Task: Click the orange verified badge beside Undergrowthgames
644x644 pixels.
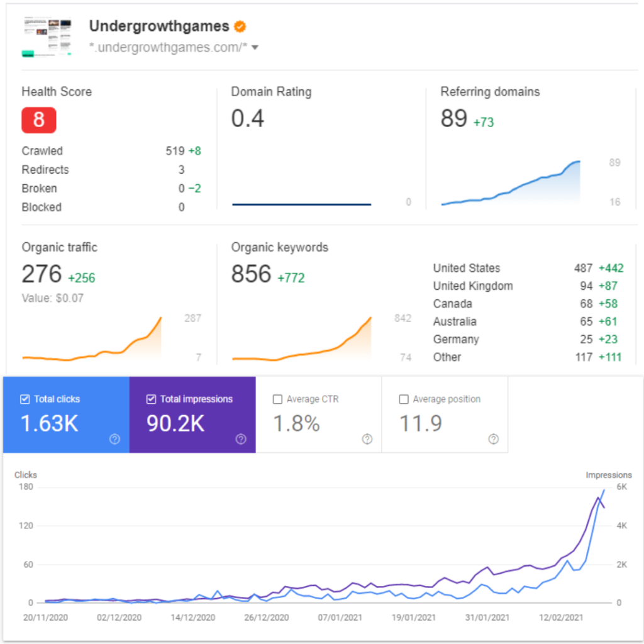Action: [x=240, y=26]
